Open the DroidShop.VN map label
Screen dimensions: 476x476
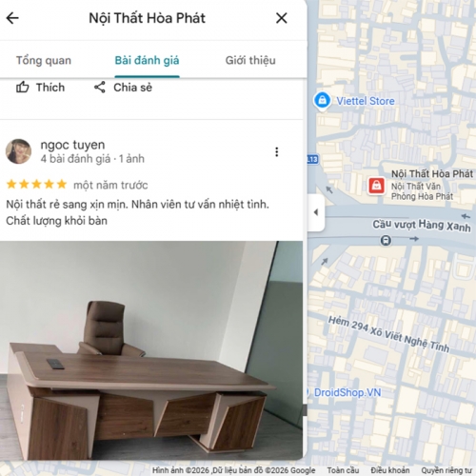pos(347,392)
